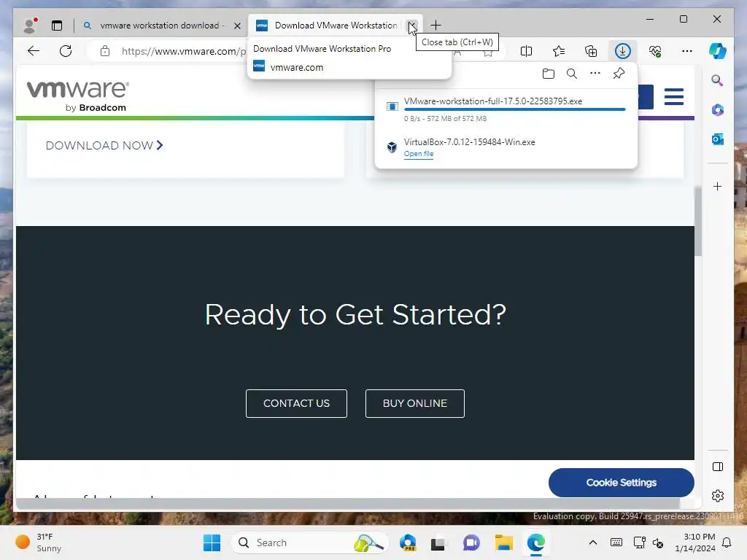Open sidebar settings gear
The height and width of the screenshot is (560, 747).
[718, 496]
